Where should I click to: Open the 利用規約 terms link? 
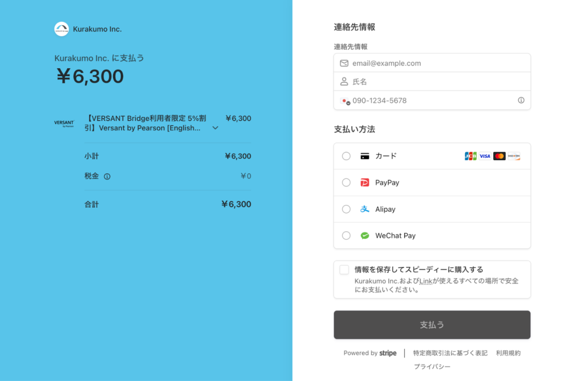pos(508,353)
